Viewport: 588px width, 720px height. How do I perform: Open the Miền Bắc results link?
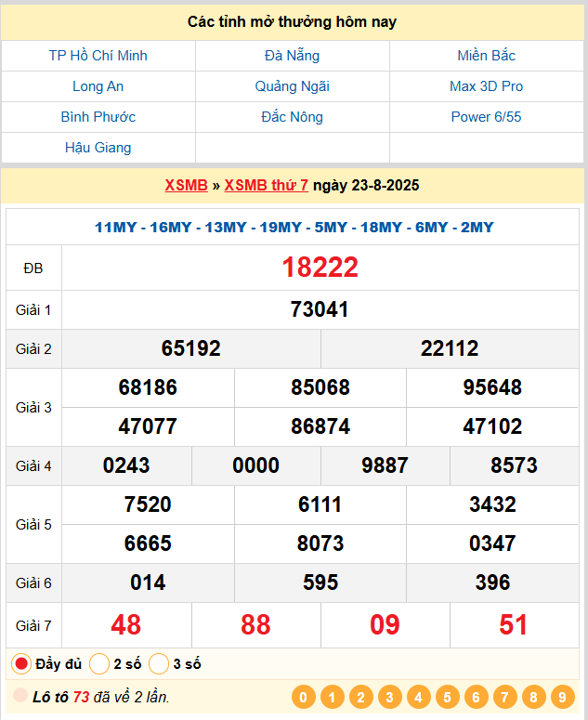[x=486, y=56]
